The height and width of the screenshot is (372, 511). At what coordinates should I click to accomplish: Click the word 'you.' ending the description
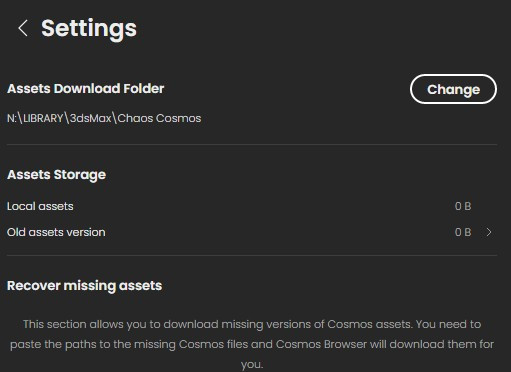[x=252, y=364]
